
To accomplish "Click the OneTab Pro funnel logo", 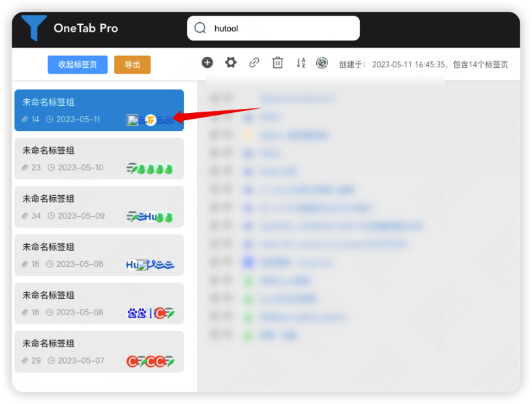I will pyautogui.click(x=34, y=28).
